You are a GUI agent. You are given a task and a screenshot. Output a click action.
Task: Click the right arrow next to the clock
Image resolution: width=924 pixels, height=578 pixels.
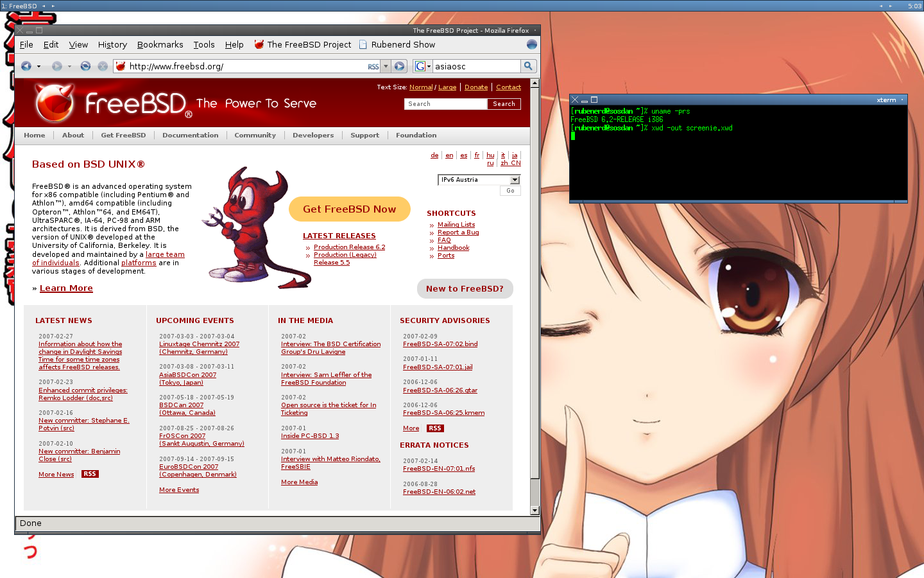pos(891,6)
